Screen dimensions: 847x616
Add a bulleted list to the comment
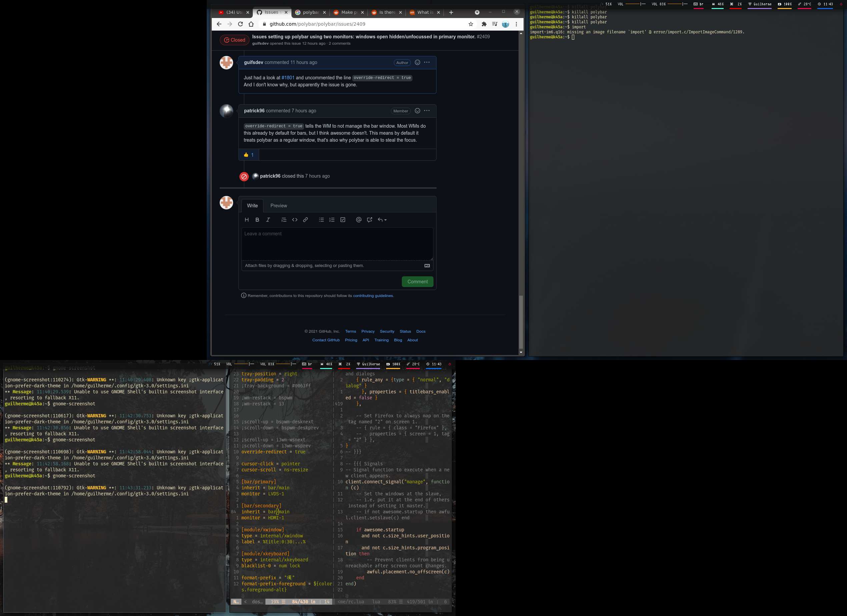click(321, 220)
